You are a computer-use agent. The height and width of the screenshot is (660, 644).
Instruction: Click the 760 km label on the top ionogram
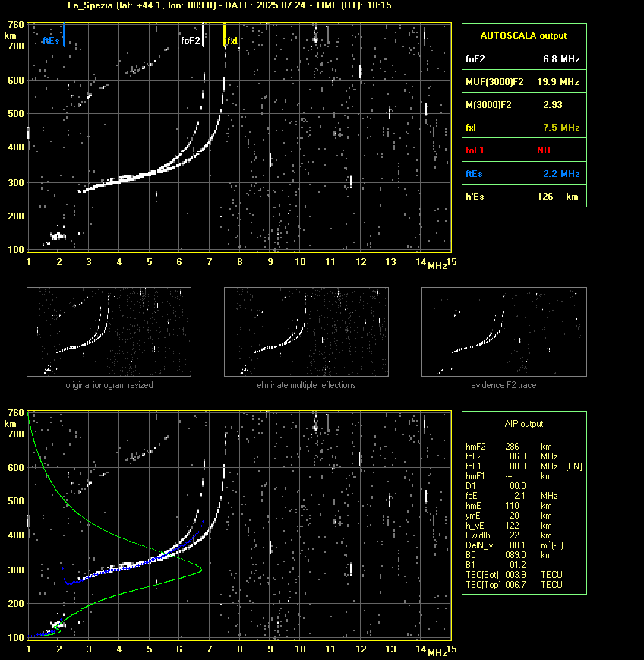tap(16, 25)
